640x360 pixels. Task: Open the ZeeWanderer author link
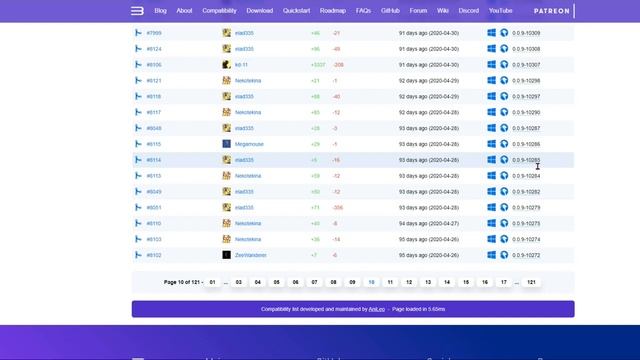coord(251,255)
